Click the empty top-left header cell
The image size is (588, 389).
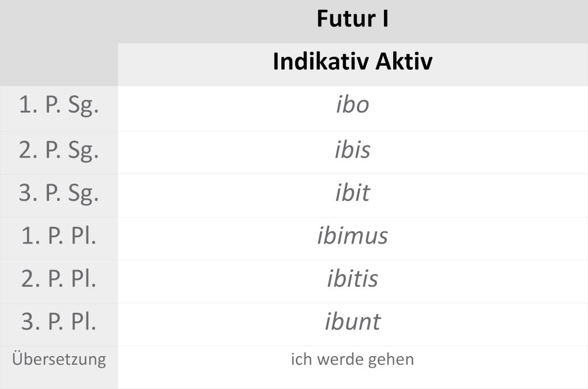pos(59,43)
